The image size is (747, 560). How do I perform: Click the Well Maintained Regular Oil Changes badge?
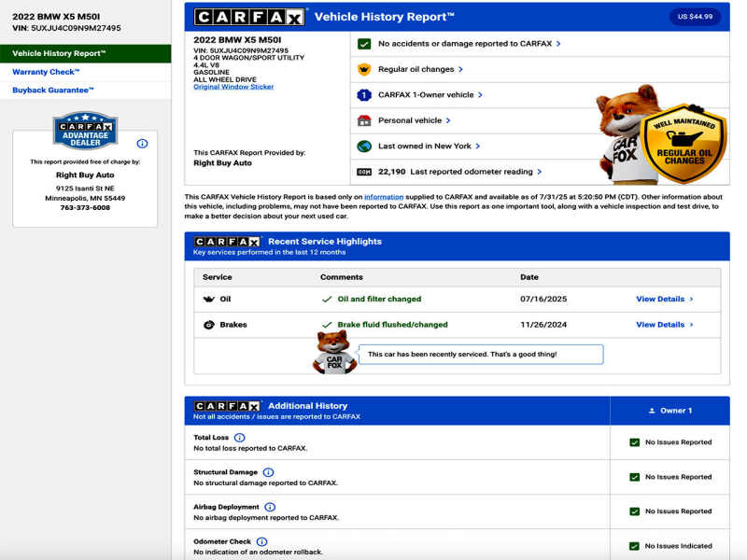coord(684,144)
